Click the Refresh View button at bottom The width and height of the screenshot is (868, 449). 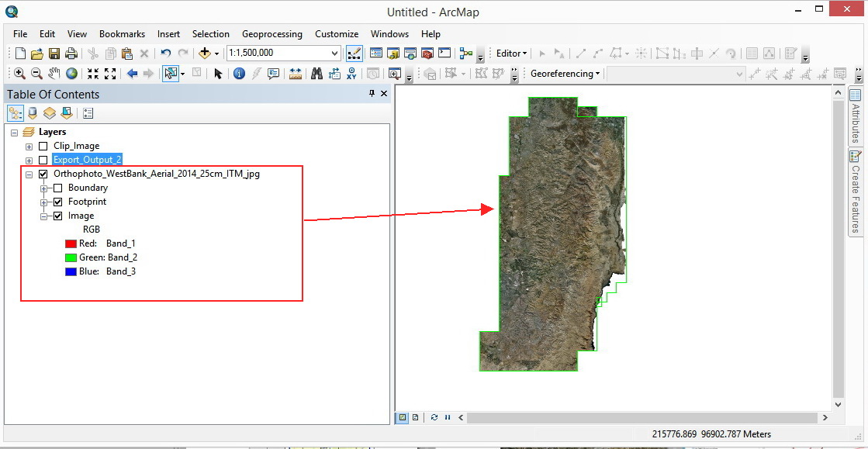[434, 417]
